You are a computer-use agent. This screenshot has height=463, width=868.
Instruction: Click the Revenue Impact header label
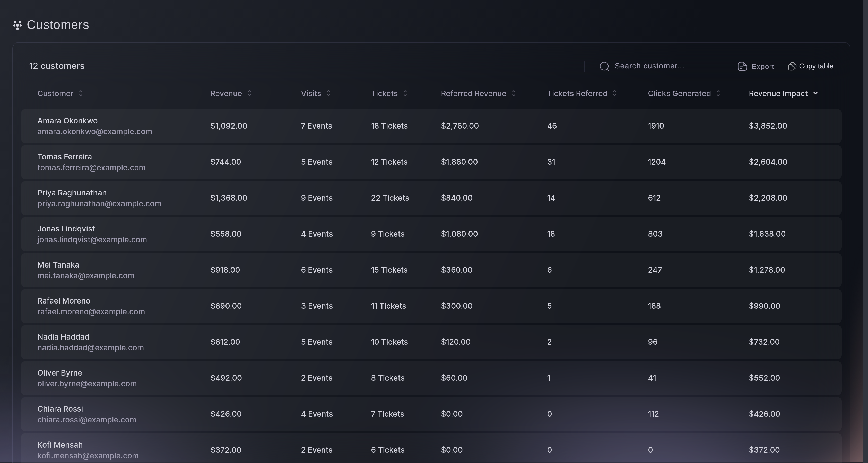tap(778, 93)
